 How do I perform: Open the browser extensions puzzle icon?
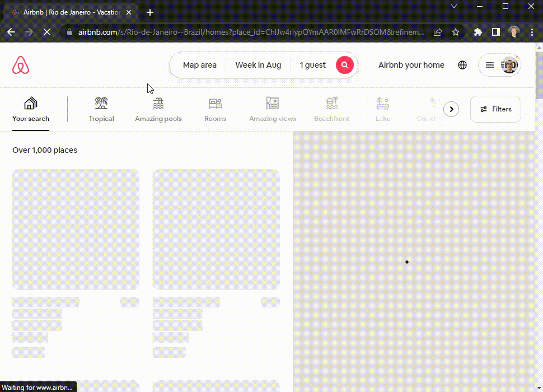point(478,32)
